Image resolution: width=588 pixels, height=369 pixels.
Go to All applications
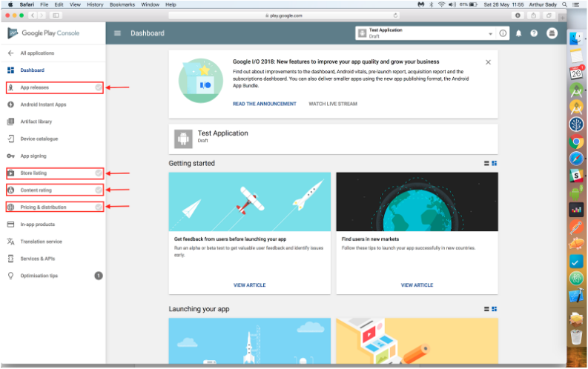(x=37, y=53)
